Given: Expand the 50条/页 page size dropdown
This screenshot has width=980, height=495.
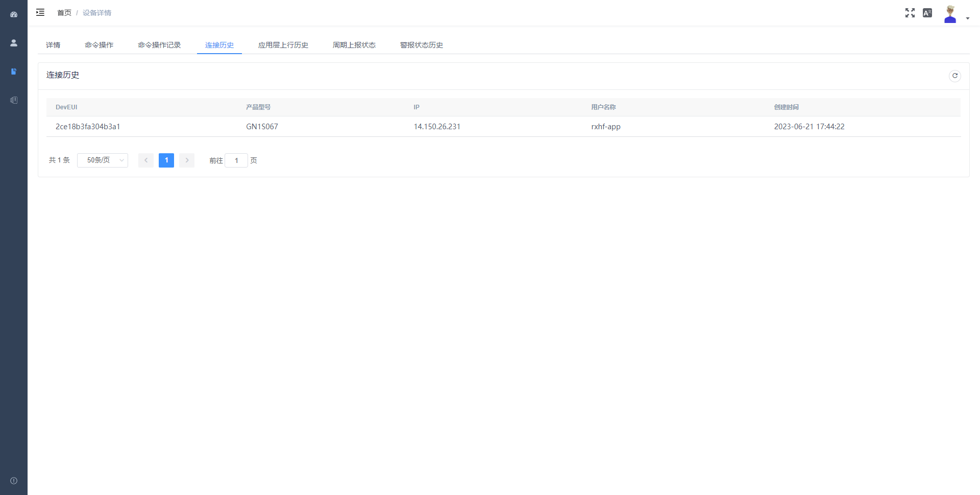Looking at the screenshot, I should (103, 160).
